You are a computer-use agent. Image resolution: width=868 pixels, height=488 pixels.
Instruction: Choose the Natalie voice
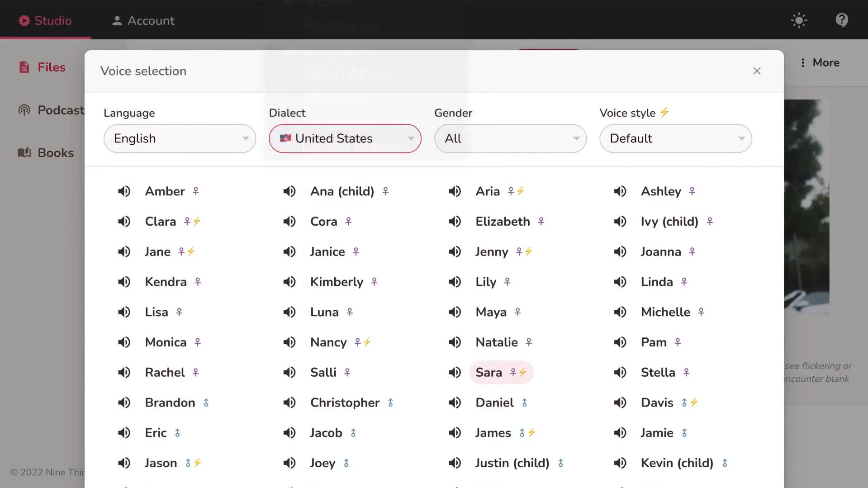click(497, 342)
